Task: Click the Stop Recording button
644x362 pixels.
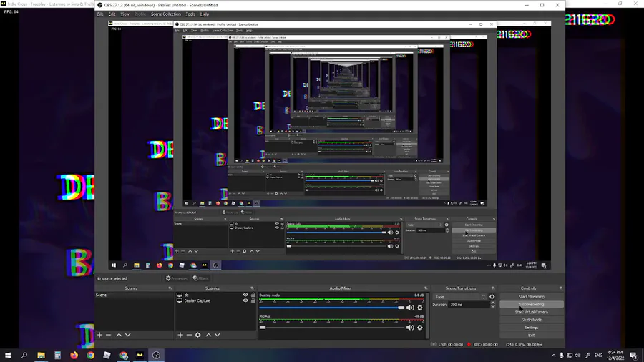Action: coord(532,305)
